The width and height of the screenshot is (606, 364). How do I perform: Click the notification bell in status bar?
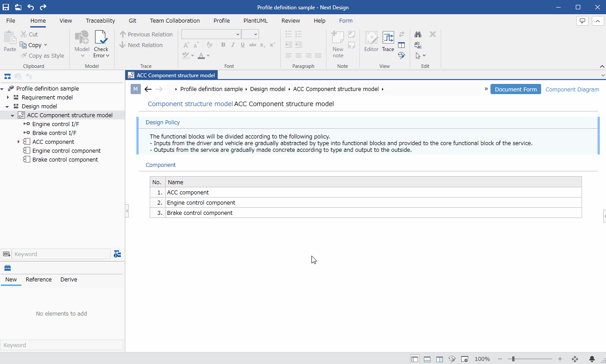pos(592,359)
